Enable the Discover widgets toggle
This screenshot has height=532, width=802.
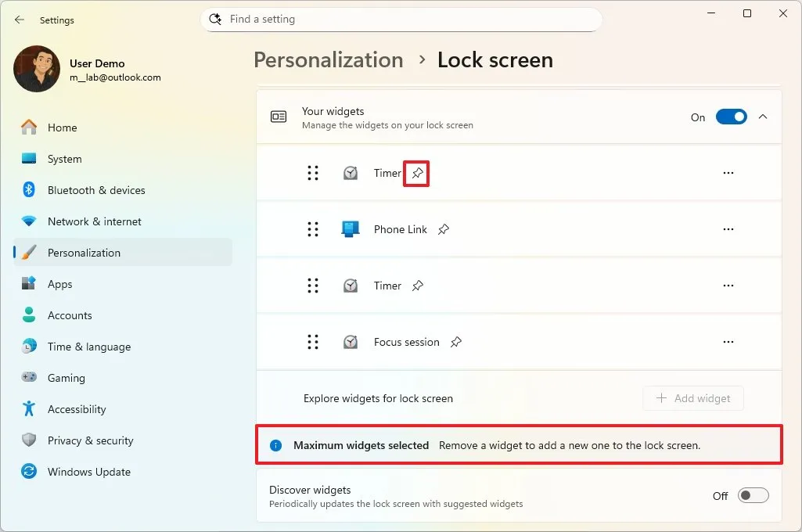click(753, 495)
